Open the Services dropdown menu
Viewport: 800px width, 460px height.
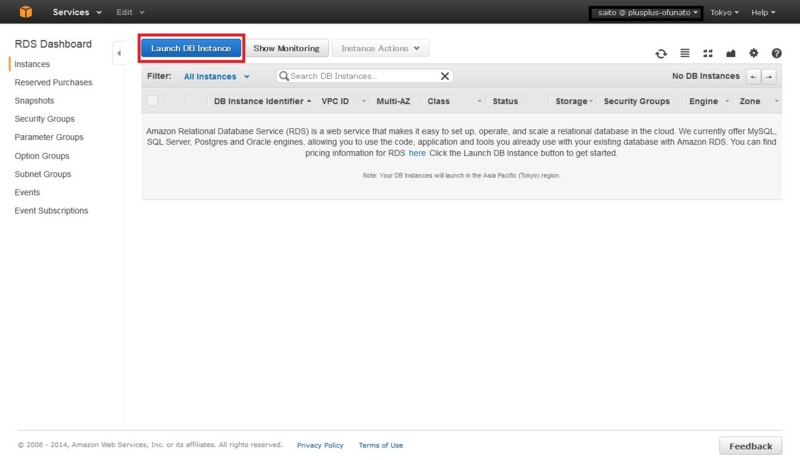tap(77, 12)
